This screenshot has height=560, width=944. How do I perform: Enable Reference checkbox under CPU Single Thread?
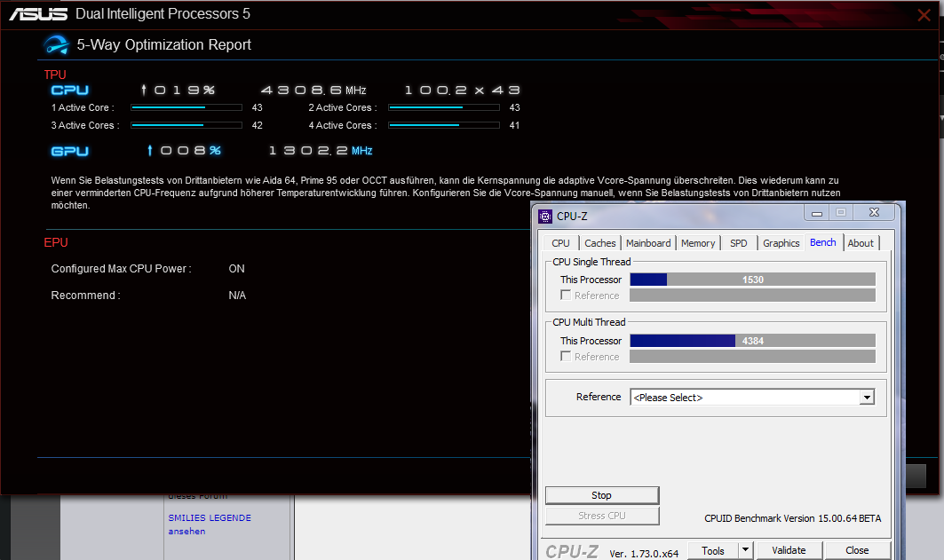click(x=566, y=295)
